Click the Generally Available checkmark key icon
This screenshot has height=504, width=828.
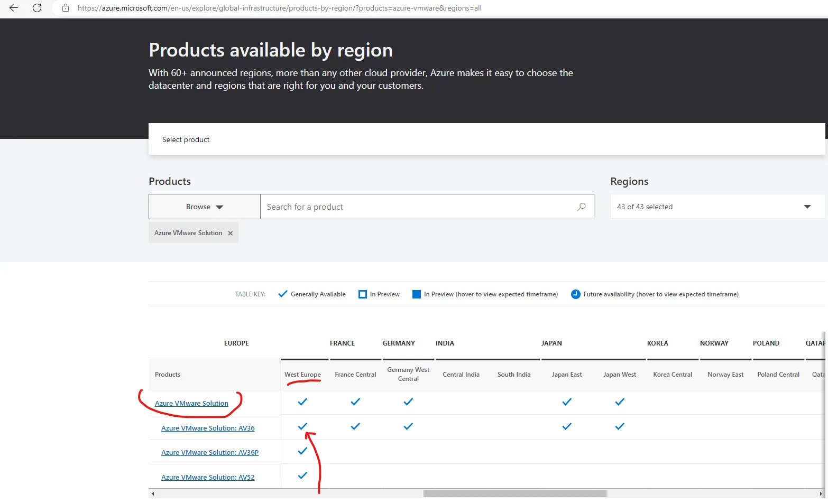click(x=283, y=294)
